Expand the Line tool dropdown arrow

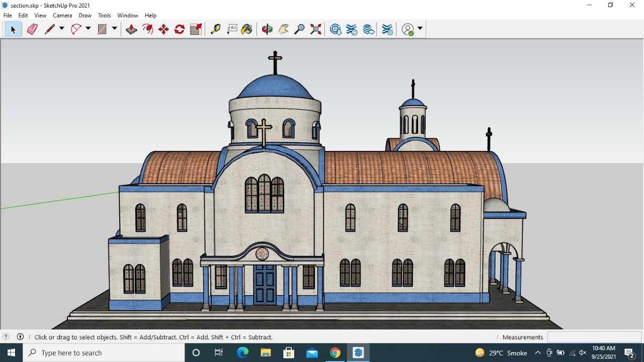point(62,29)
